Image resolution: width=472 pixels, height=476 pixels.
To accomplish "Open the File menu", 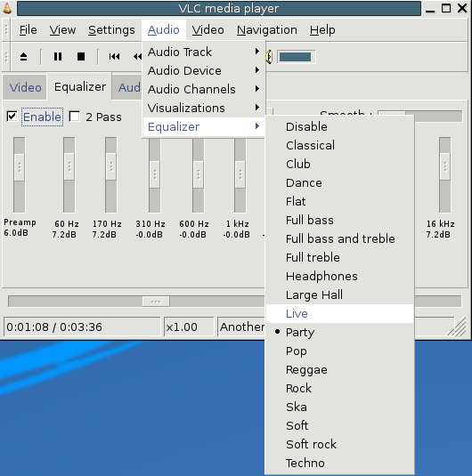I will tap(28, 30).
